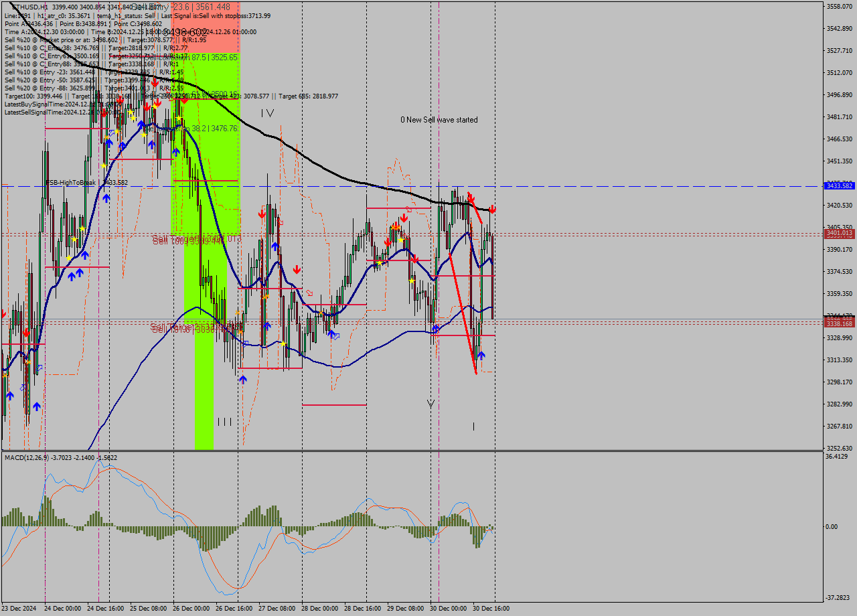Click the '30 Dec 00:00' time axis label
The image size is (857, 616).
pos(449,609)
